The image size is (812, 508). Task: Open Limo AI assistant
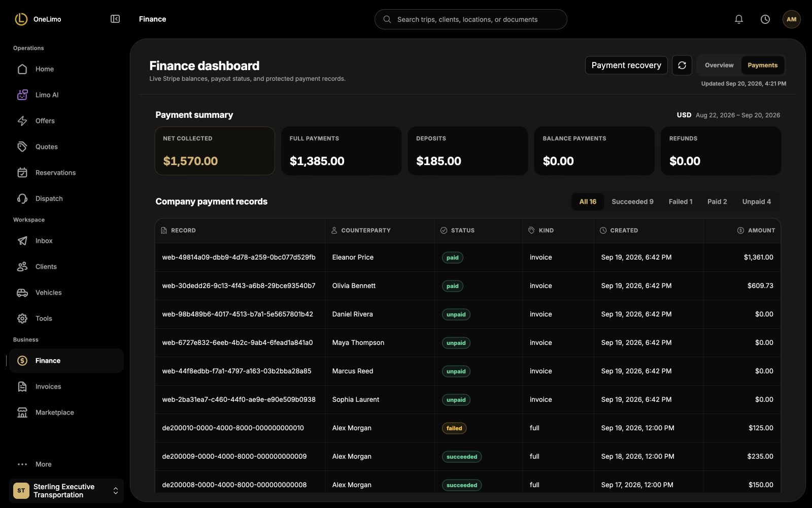point(66,95)
